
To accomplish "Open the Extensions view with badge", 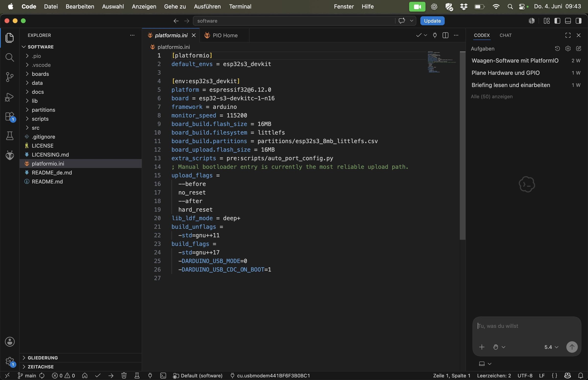I will pos(10,116).
